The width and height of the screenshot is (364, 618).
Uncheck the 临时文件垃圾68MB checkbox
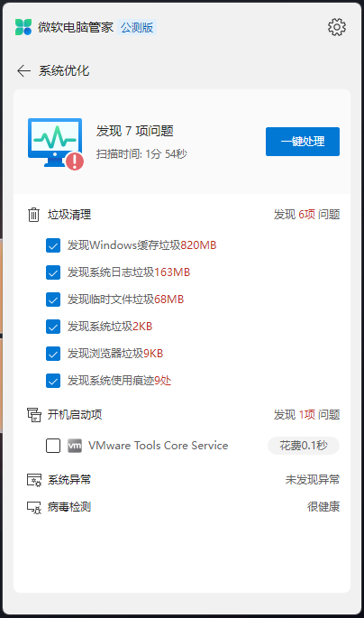(53, 300)
